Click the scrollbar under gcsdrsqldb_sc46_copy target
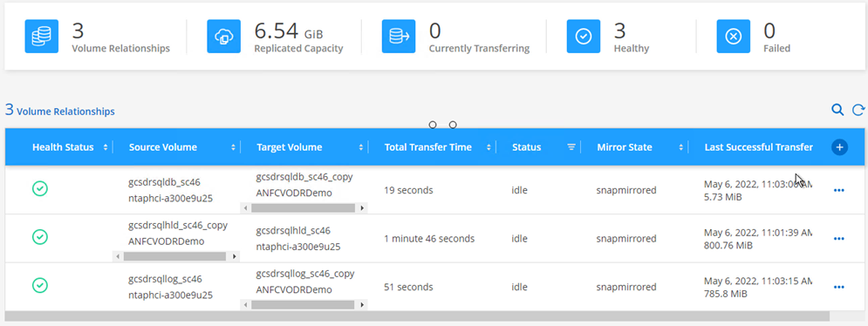 pyautogui.click(x=304, y=208)
